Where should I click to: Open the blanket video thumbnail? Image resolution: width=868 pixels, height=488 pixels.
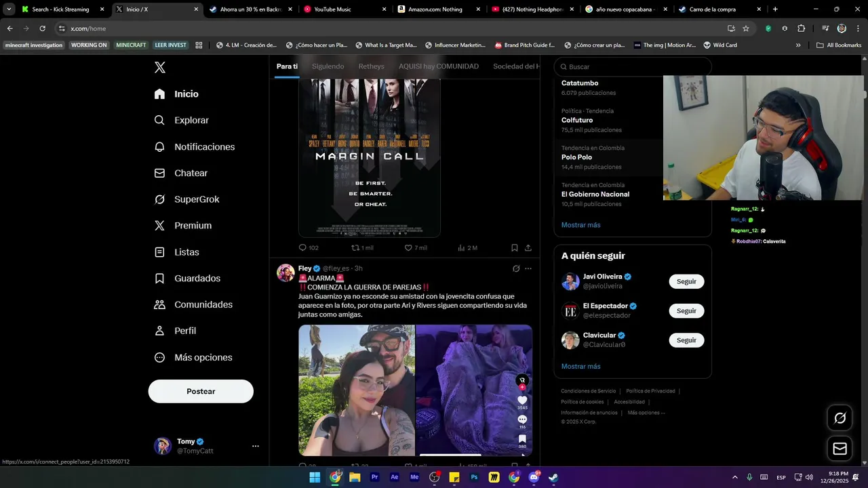[x=474, y=390]
